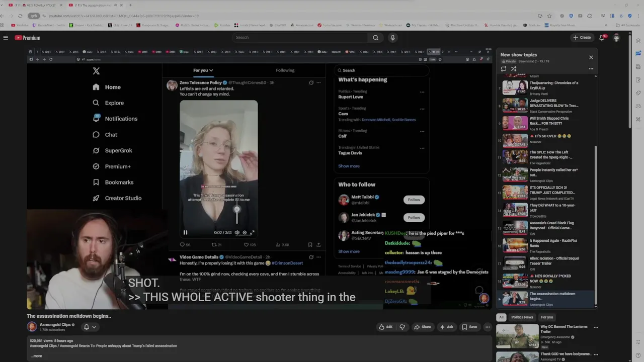Select the Politics News chip
644x362 pixels.
pyautogui.click(x=522, y=317)
